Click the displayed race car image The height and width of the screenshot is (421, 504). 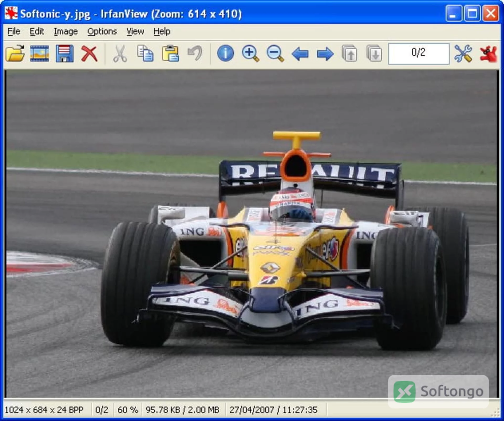click(251, 234)
